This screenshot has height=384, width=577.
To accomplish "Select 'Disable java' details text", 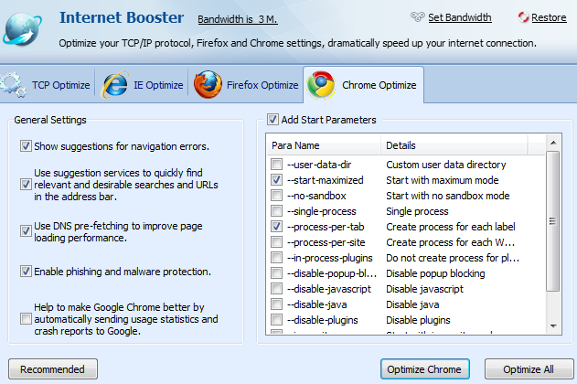I will [x=413, y=304].
